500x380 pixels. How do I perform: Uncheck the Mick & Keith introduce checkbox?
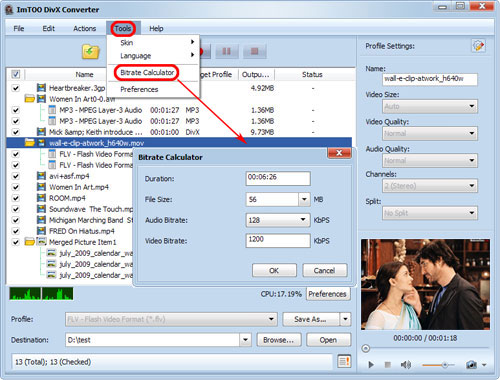(x=16, y=132)
